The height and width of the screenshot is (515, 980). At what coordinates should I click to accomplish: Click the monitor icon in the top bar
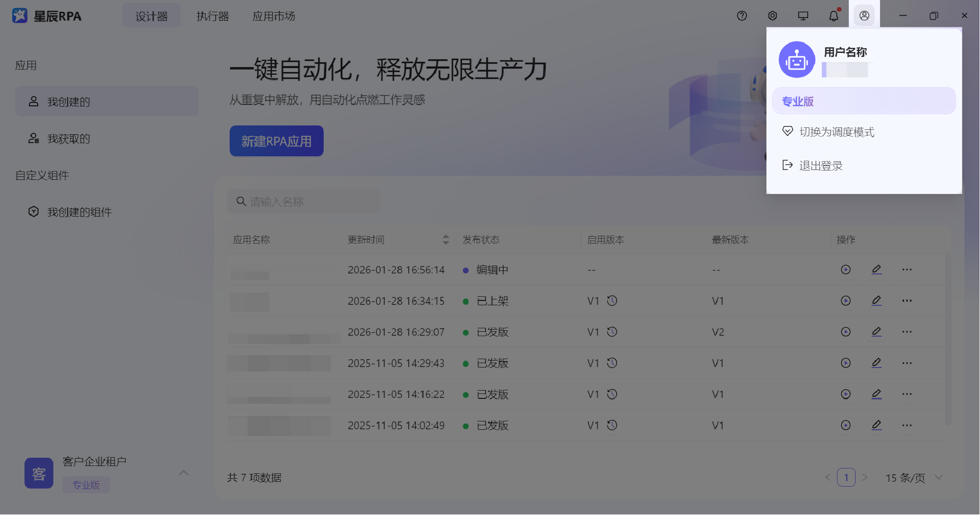(803, 16)
